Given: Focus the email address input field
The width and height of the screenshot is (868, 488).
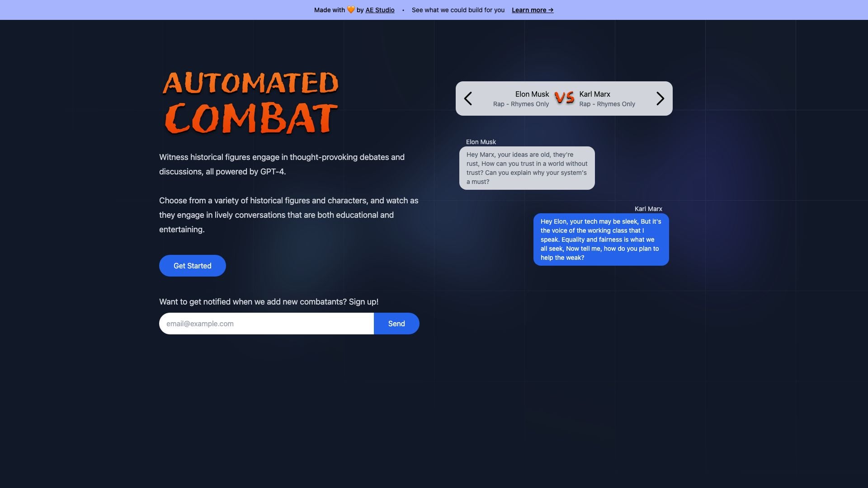Looking at the screenshot, I should 266,324.
